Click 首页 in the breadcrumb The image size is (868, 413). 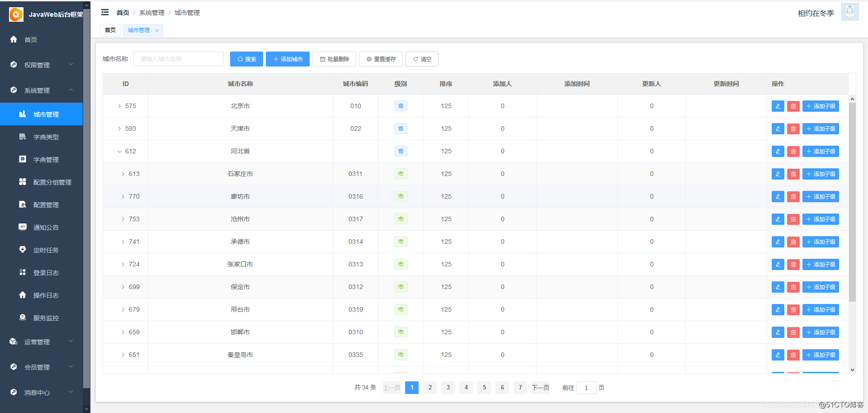(123, 13)
